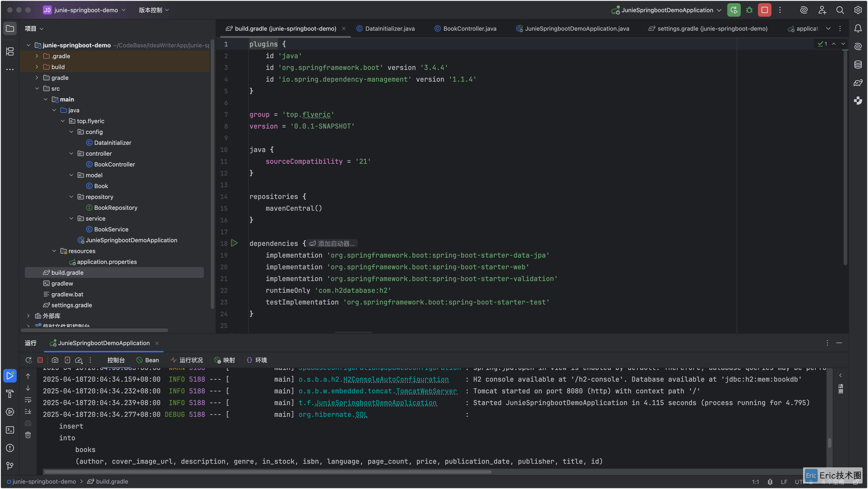
Task: Rerun JunieSpringbootDemoApplication from the main toolbar
Action: tap(734, 10)
